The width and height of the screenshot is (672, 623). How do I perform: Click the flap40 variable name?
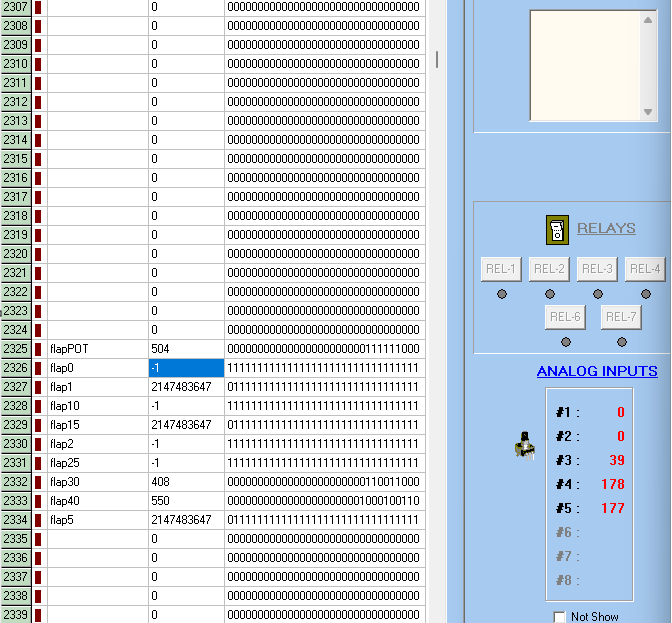pos(65,501)
